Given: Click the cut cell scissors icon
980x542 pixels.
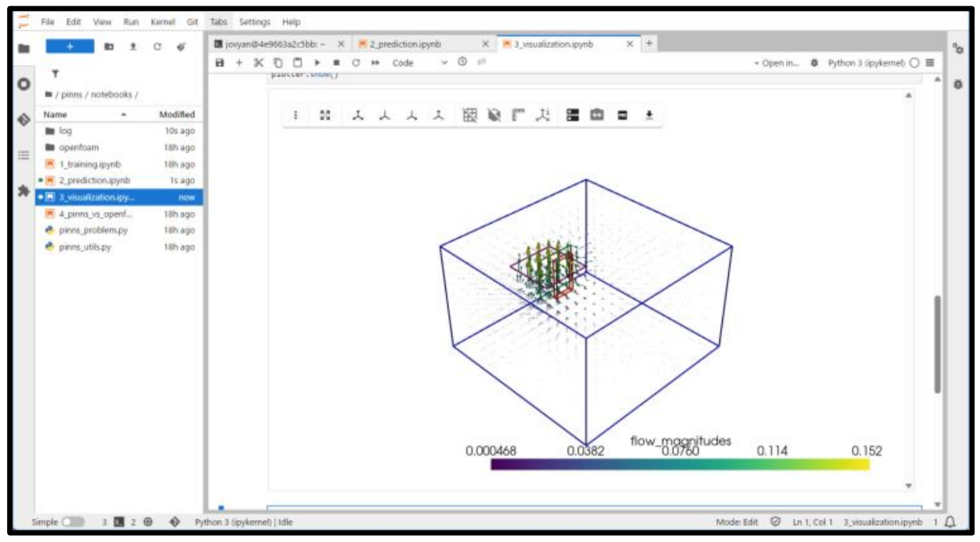Looking at the screenshot, I should click(259, 63).
